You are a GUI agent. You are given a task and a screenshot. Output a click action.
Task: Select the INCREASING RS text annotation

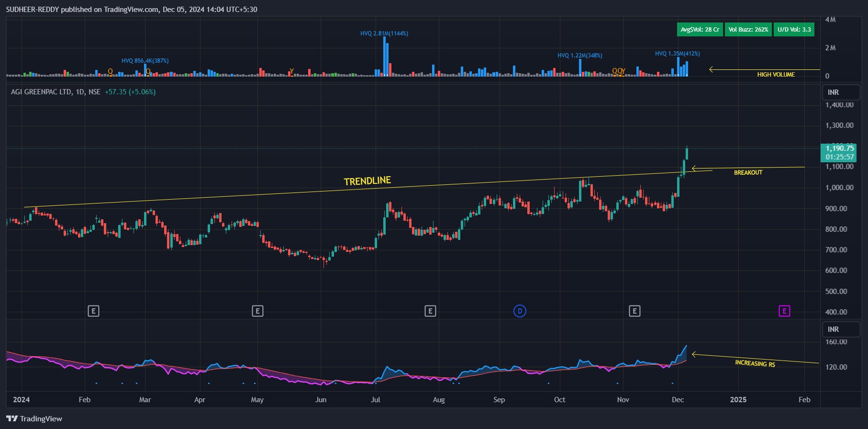point(755,363)
